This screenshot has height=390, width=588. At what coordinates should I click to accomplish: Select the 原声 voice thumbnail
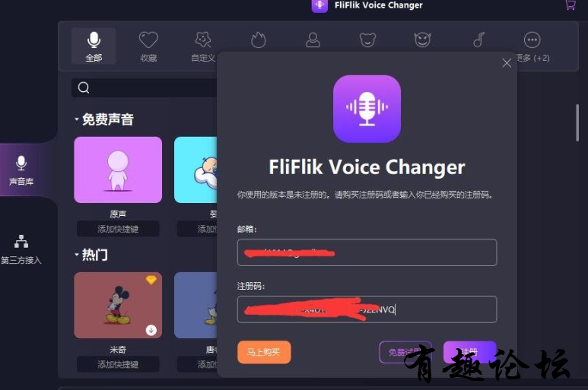[118, 170]
